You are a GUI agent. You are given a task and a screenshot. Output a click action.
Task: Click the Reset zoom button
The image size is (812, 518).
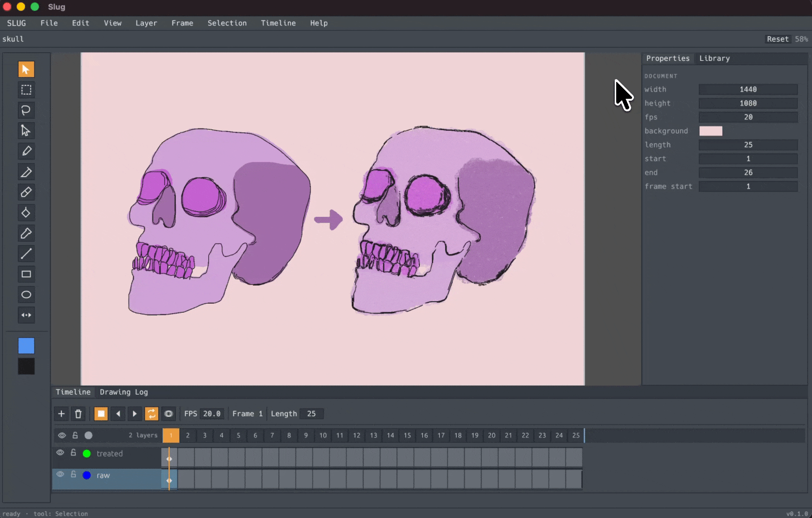pyautogui.click(x=777, y=39)
